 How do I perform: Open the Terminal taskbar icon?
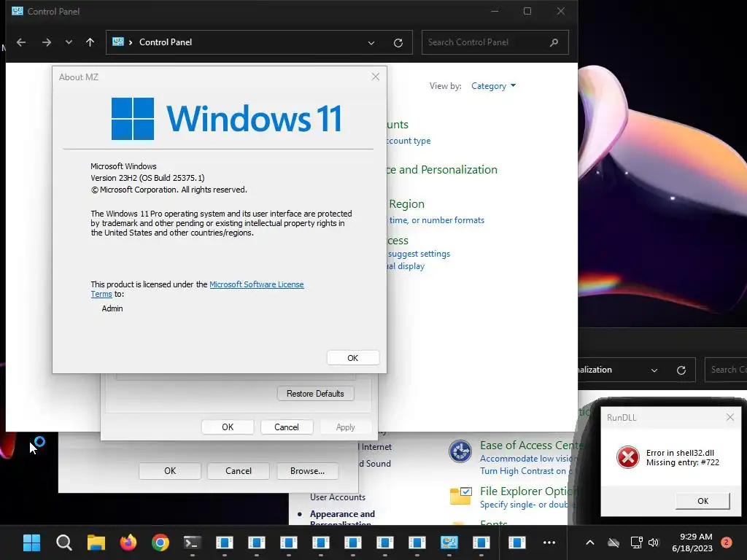pyautogui.click(x=192, y=542)
